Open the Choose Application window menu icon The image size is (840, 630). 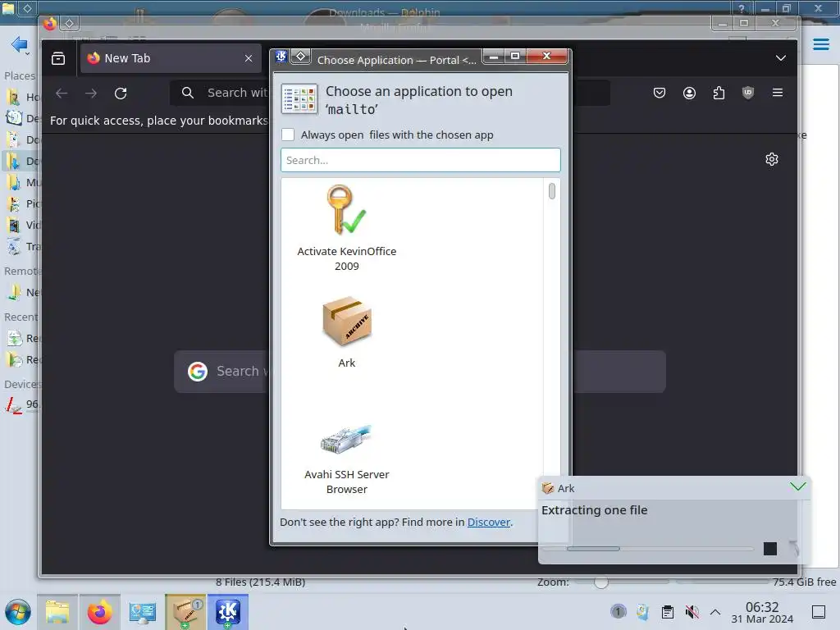[x=281, y=57]
